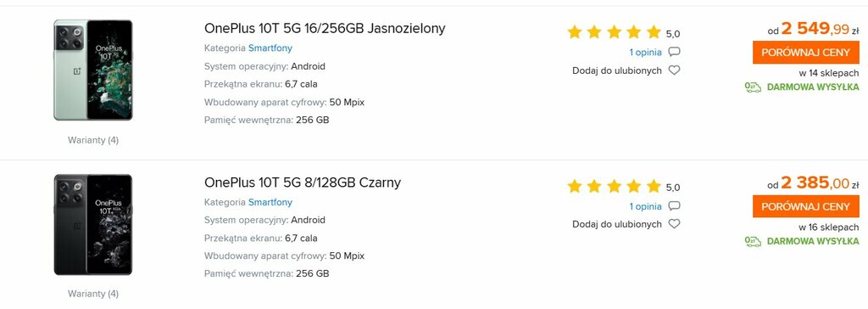Click star rating of OnePlus 10T Czarny
This screenshot has width=868, height=309.
click(x=614, y=186)
